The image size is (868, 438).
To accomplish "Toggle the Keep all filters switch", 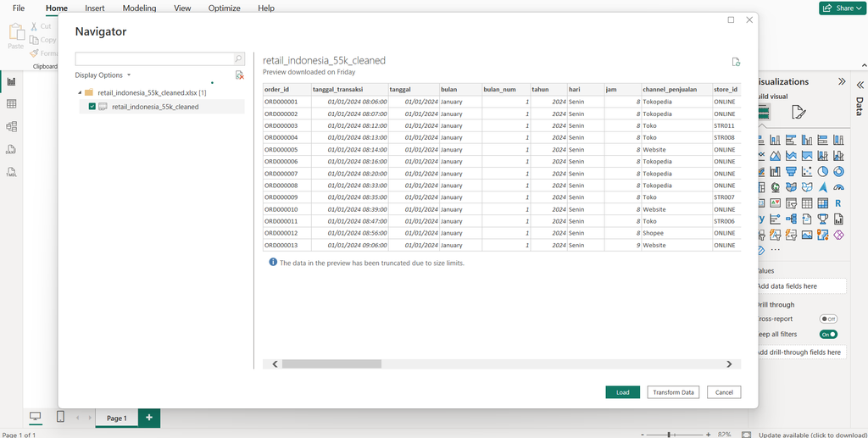I will pyautogui.click(x=828, y=335).
